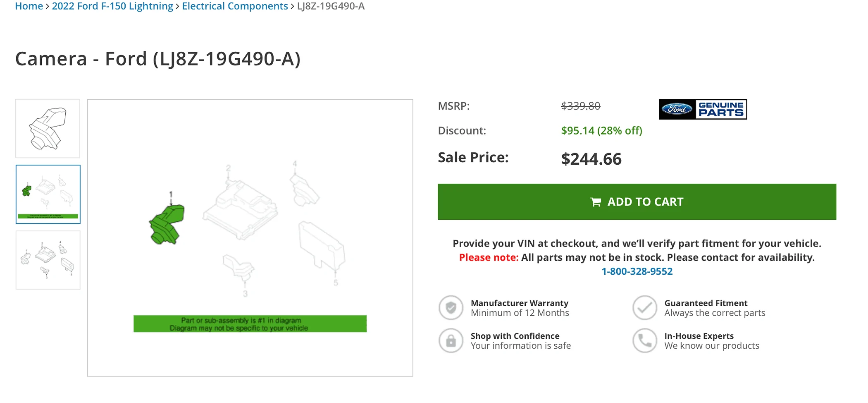Click the $244.66 sale price
Image resolution: width=868 pixels, height=403 pixels.
click(x=591, y=159)
